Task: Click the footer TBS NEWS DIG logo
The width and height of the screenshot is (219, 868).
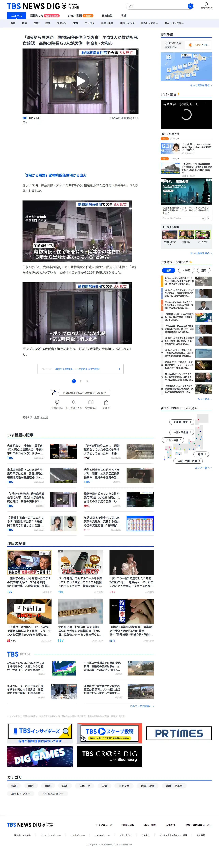Action: click(x=30, y=825)
